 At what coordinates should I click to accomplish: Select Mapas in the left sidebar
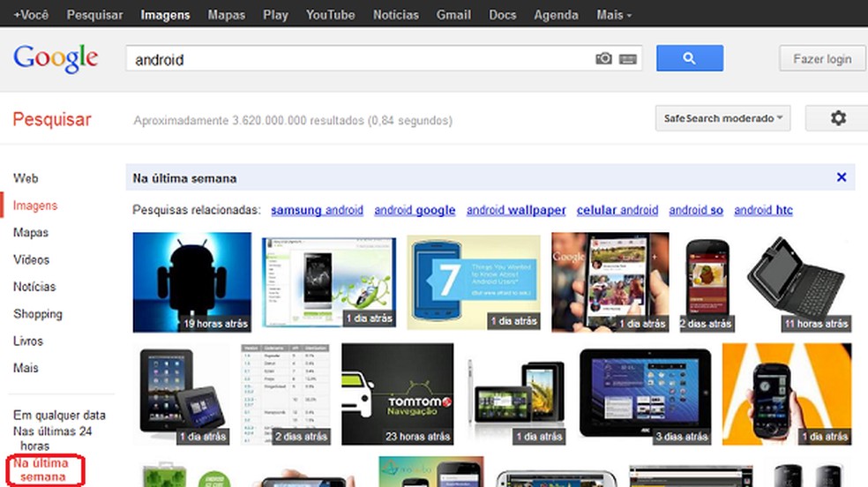tap(31, 232)
